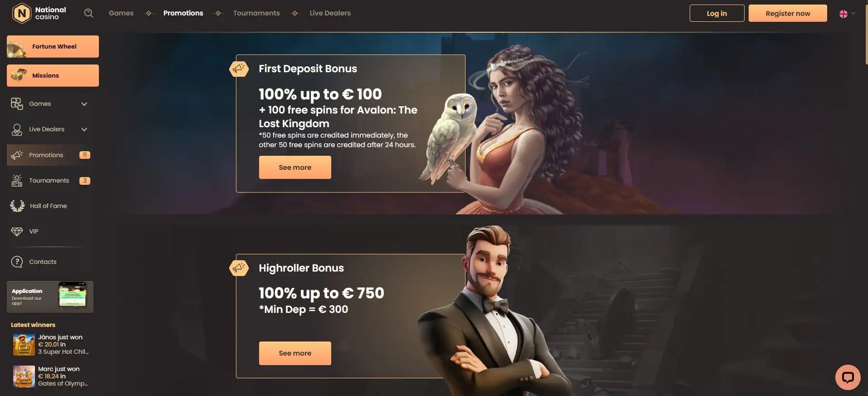Click See more under First Deposit Bonus

point(295,167)
